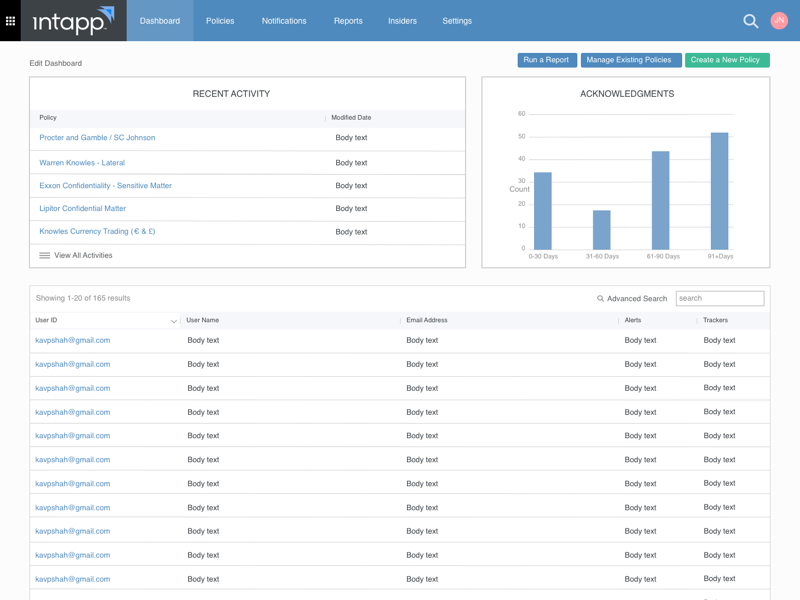Image resolution: width=800 pixels, height=600 pixels.
Task: Click Create a New Policy button
Action: [727, 60]
